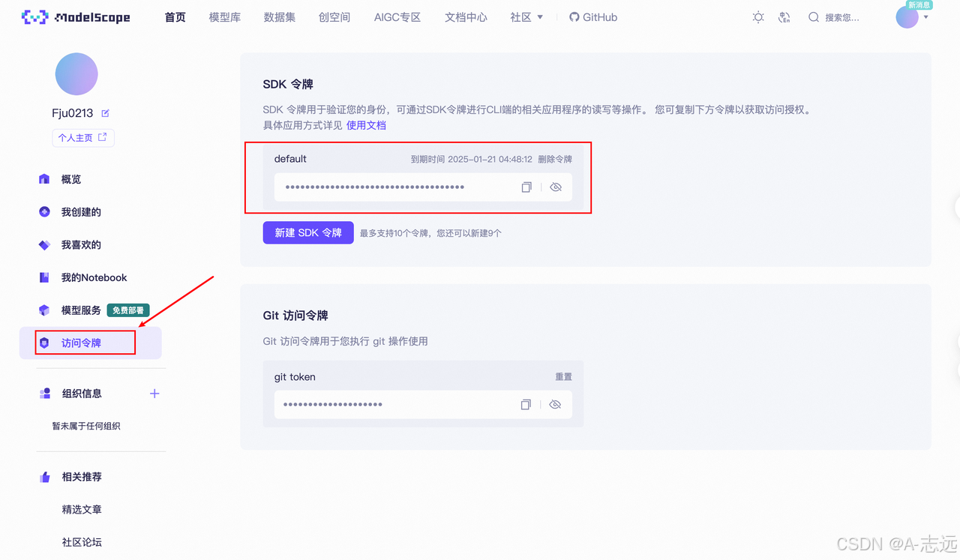Click the 'git token' label
The image size is (960, 560).
(x=295, y=377)
